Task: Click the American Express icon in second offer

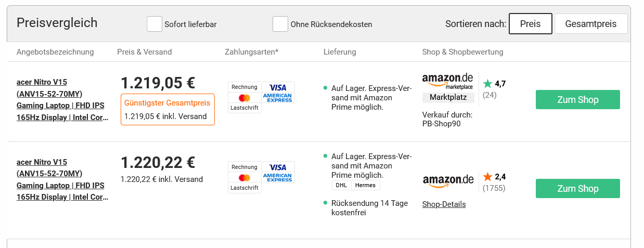Action: (278, 177)
